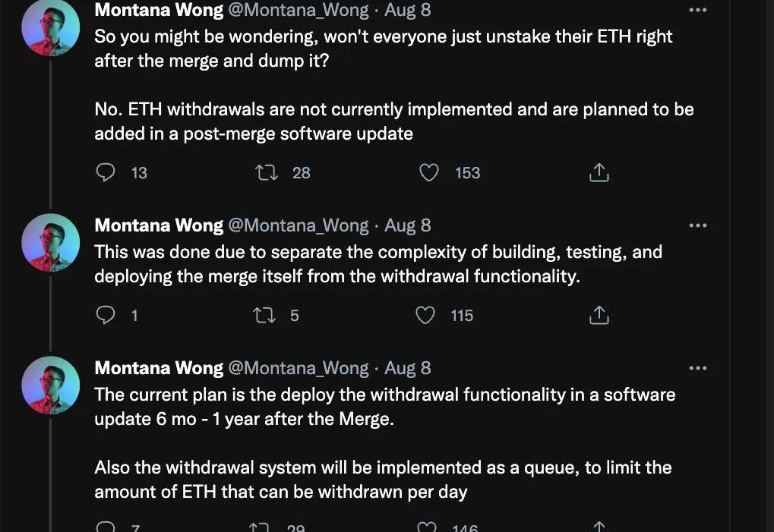The image size is (774, 532).
Task: Retweet the tweet with 5 retweets
Action: [267, 315]
